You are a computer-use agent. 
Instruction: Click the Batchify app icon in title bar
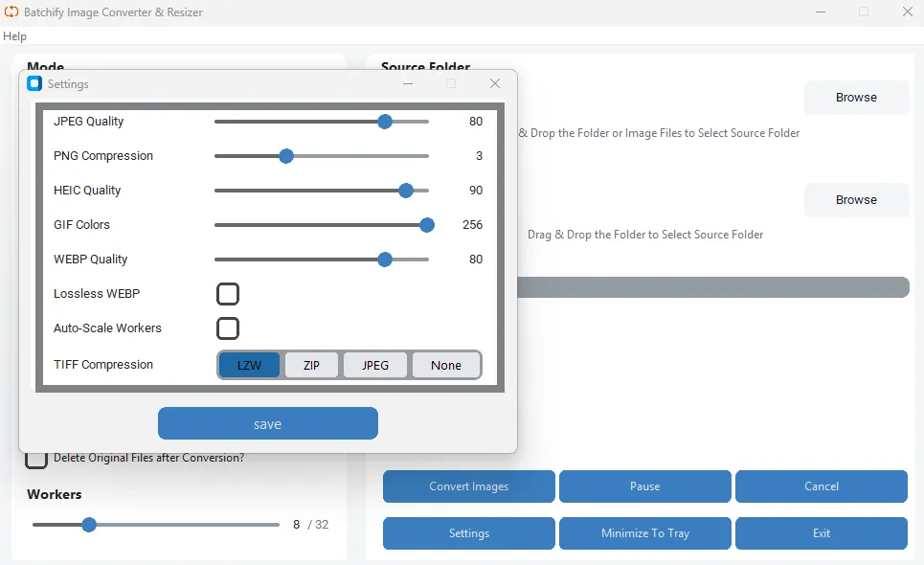pyautogui.click(x=11, y=11)
